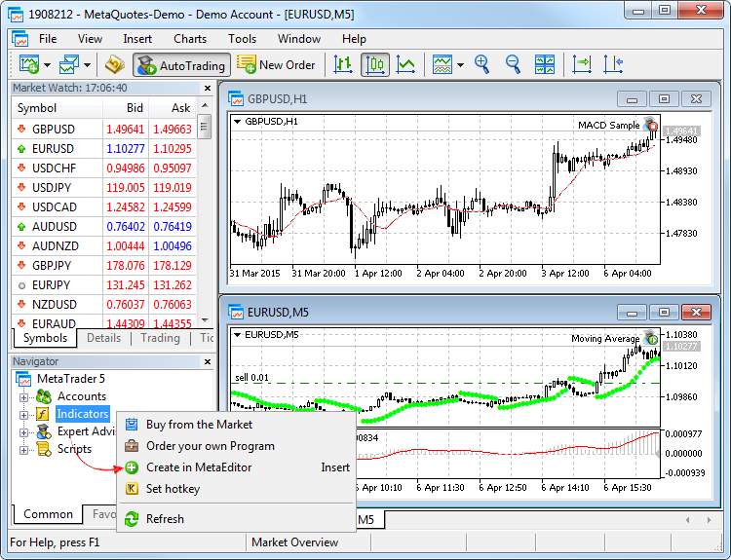The height and width of the screenshot is (560, 731).
Task: Click the New Chart toolbar icon
Action: pos(29,64)
